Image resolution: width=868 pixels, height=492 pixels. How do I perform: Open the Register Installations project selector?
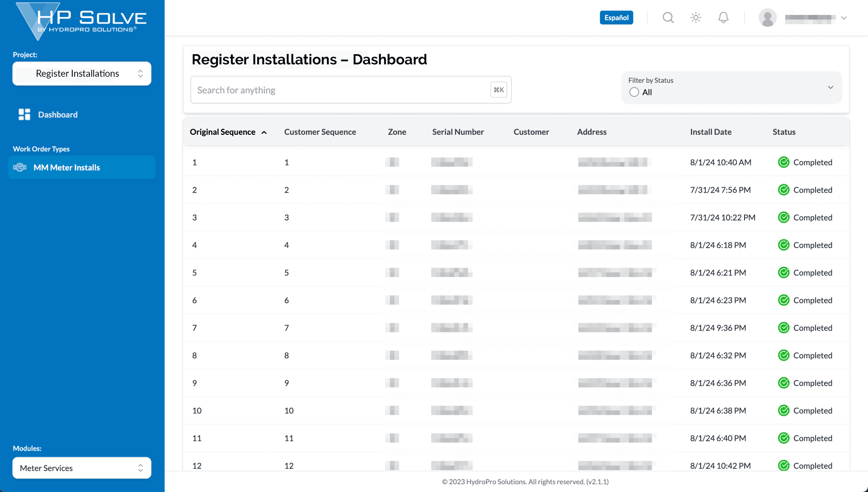coord(81,73)
